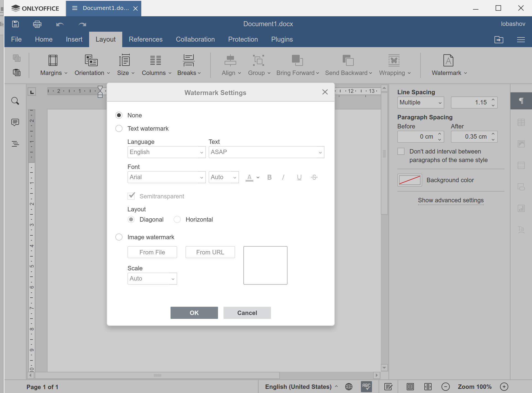Click the From URL button
This screenshot has height=393, width=532.
pyautogui.click(x=210, y=252)
